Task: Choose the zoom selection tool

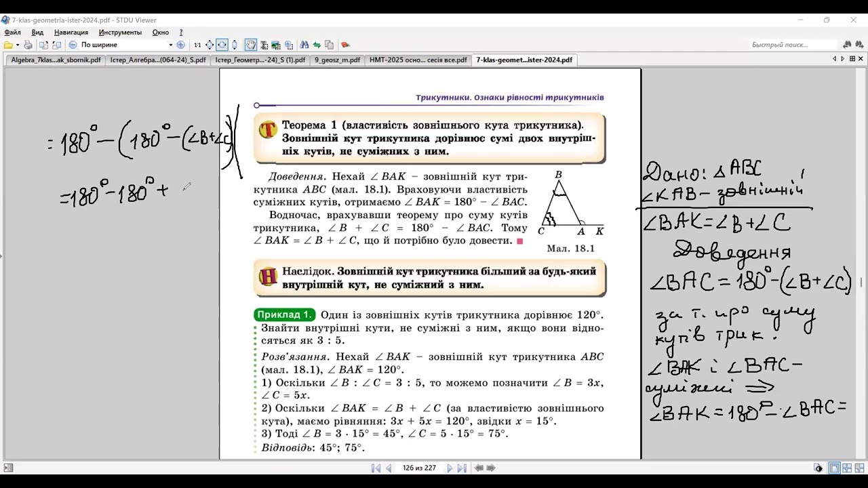Action: [289, 45]
